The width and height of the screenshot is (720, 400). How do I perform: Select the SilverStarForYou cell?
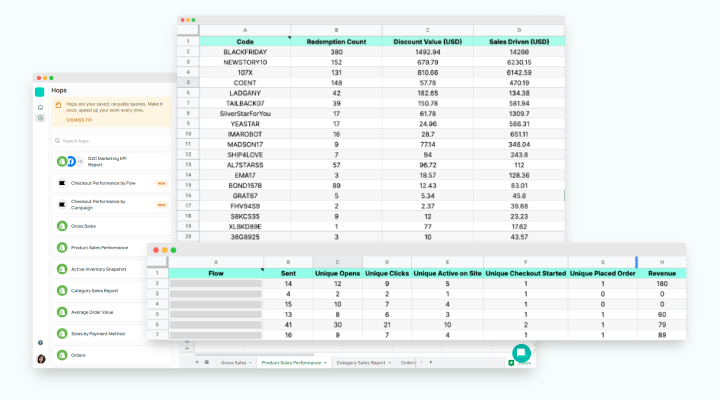point(245,113)
